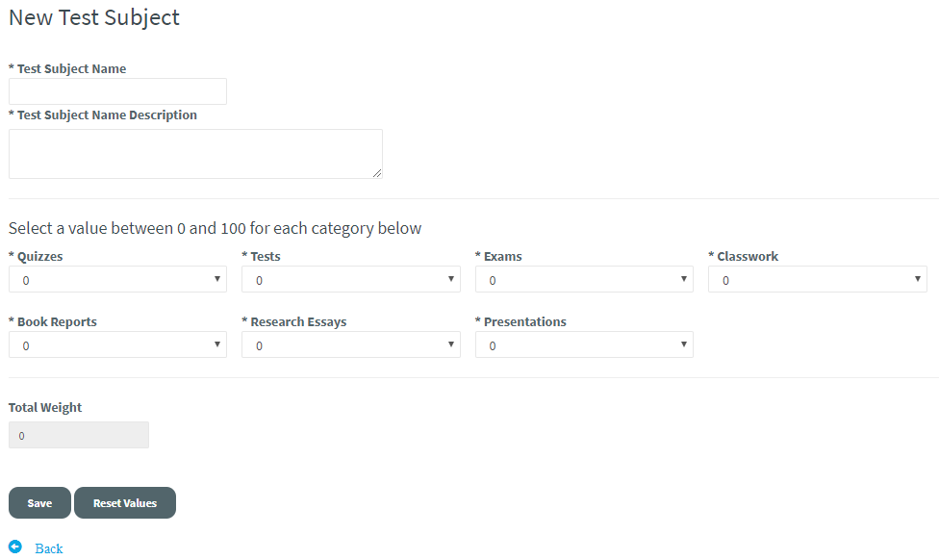Click the Save button
Screen dimensions: 939x560
tap(39, 503)
